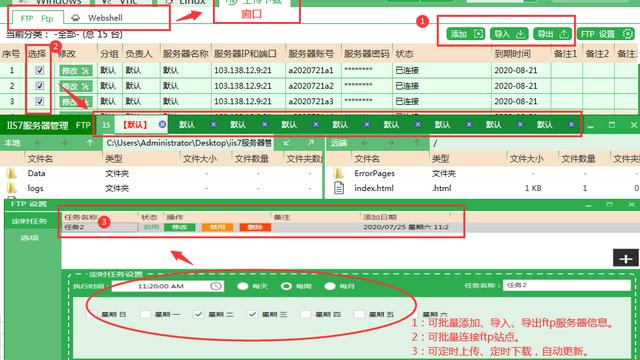
Task: Click the local path field C:\Users\Administrator\Desktop
Action: [189, 143]
